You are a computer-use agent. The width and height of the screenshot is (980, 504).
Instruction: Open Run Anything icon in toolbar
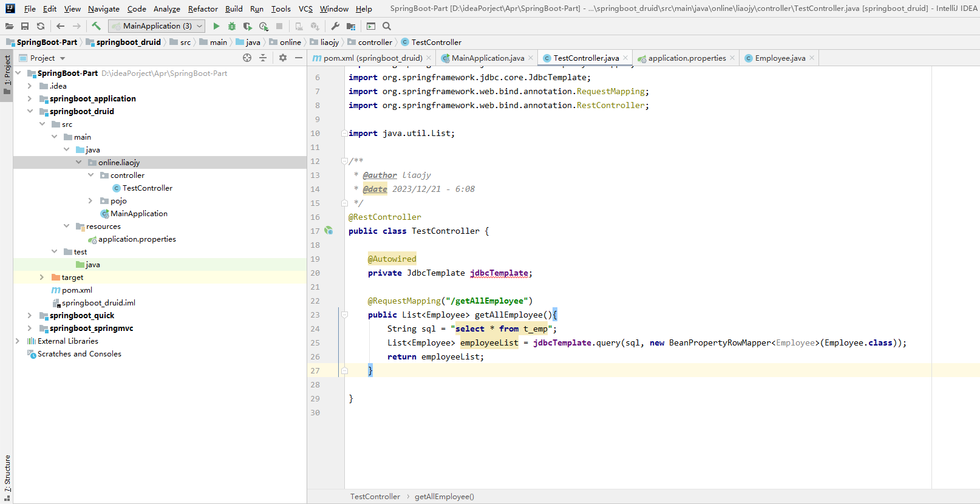(371, 26)
